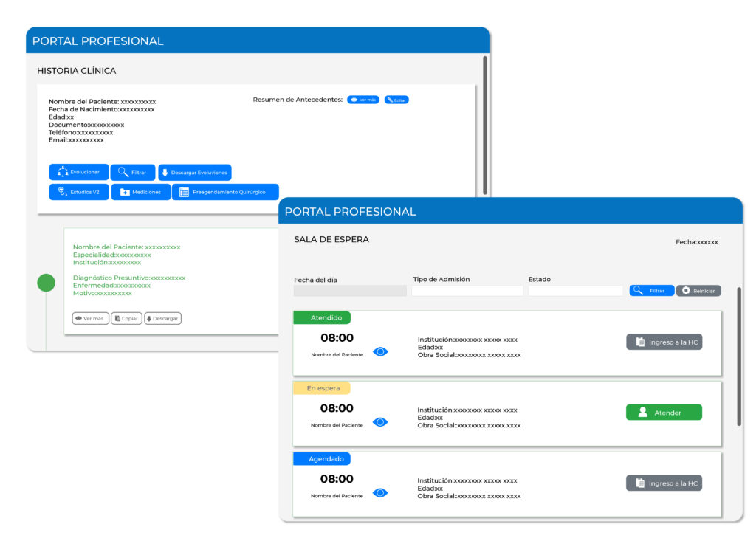Image resolution: width=756 pixels, height=541 pixels.
Task: Open Estudios V2 button
Action: click(x=79, y=192)
